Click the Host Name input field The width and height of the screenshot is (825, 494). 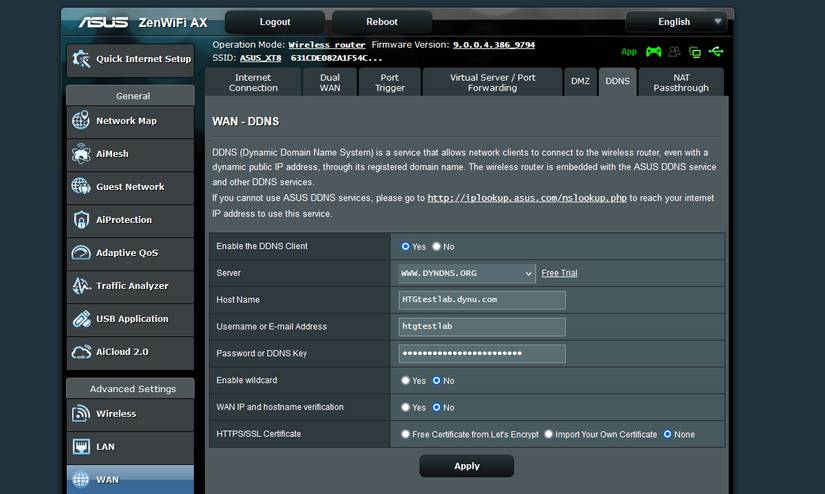point(482,300)
